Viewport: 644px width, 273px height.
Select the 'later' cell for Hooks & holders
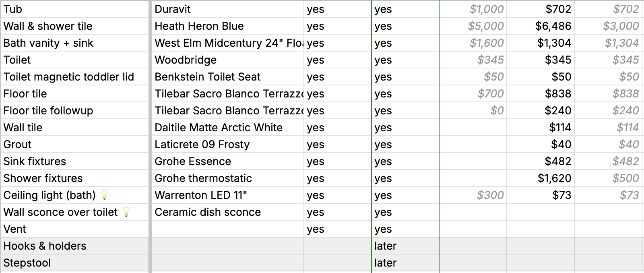[405, 246]
